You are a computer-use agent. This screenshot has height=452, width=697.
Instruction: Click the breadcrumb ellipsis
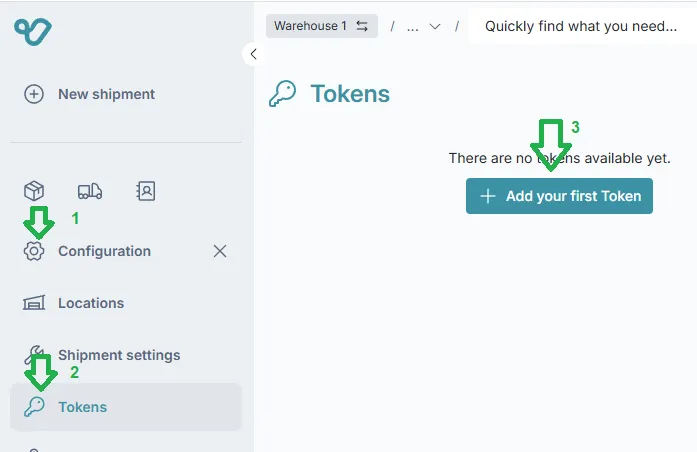413,27
